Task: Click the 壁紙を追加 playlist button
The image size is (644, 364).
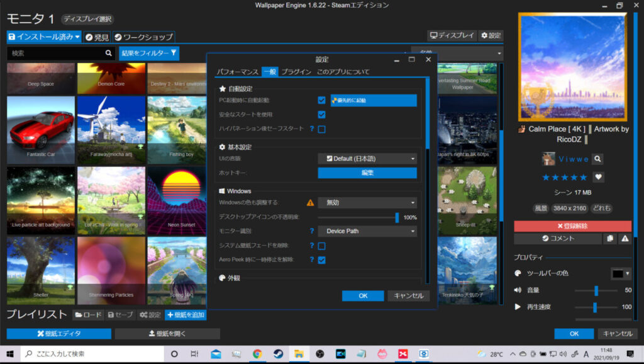Action: (186, 315)
